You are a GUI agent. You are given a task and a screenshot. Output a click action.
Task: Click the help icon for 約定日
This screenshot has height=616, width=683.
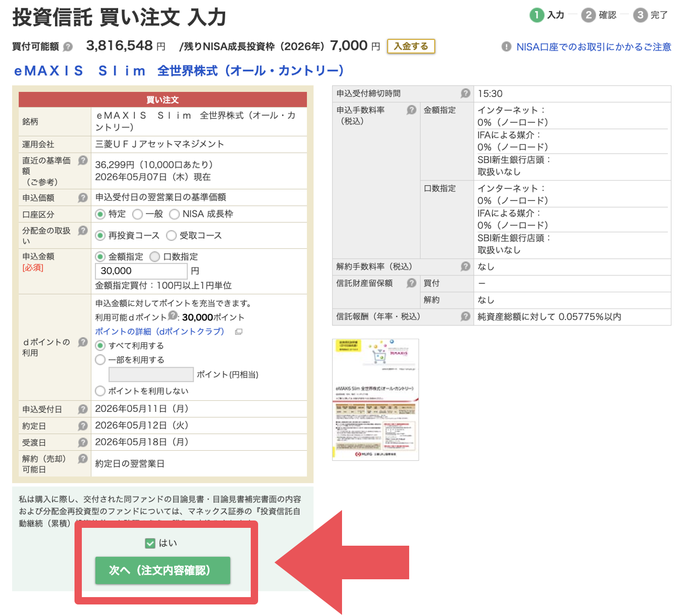point(83,426)
